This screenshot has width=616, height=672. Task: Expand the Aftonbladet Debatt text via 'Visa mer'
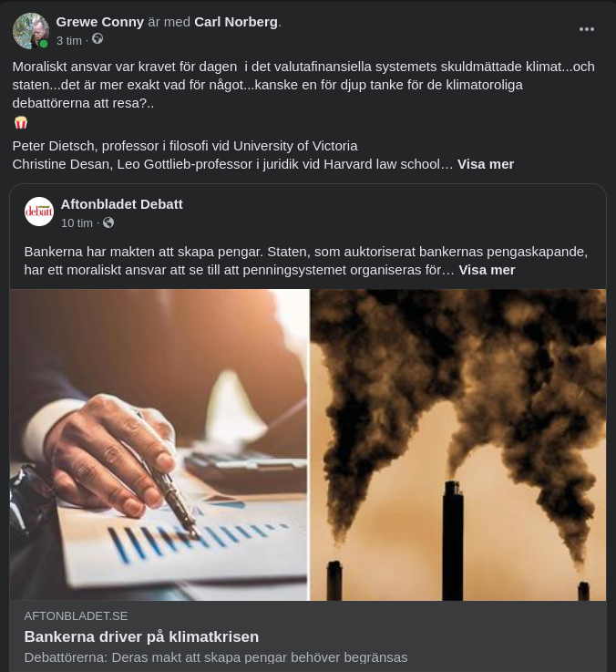[x=487, y=270]
